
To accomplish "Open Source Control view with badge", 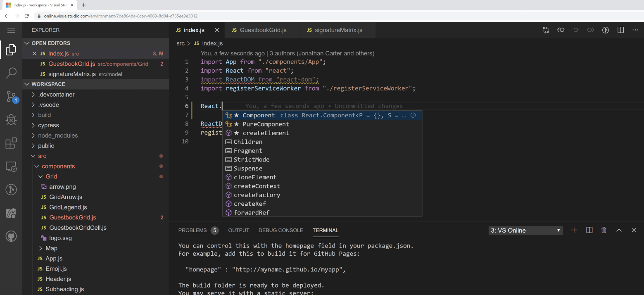I will pos(11,96).
